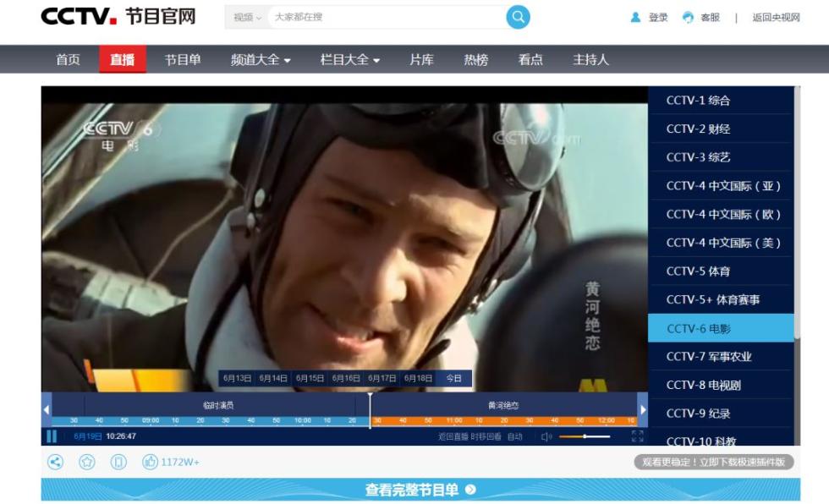Enter fullscreen mode

point(637,436)
